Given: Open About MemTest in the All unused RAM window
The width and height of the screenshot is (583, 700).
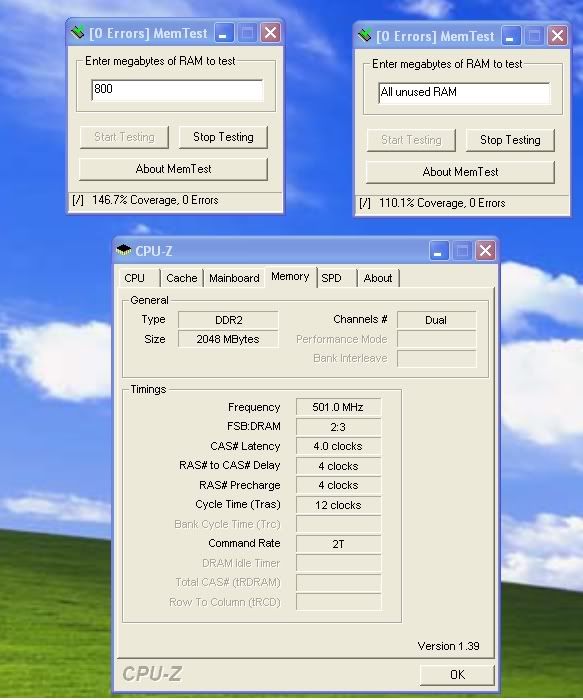Looking at the screenshot, I should point(460,172).
